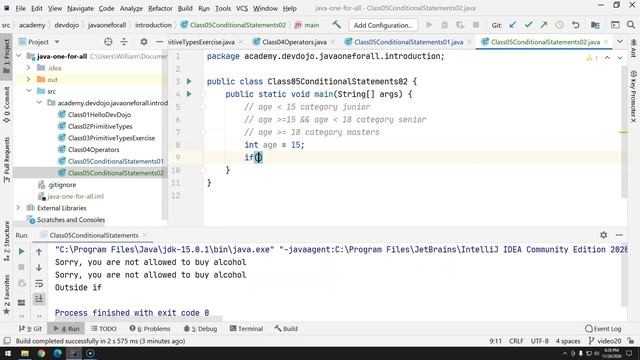Click the up stack trace arrow in Run panel
The width and height of the screenshot is (640, 360).
pos(39,252)
